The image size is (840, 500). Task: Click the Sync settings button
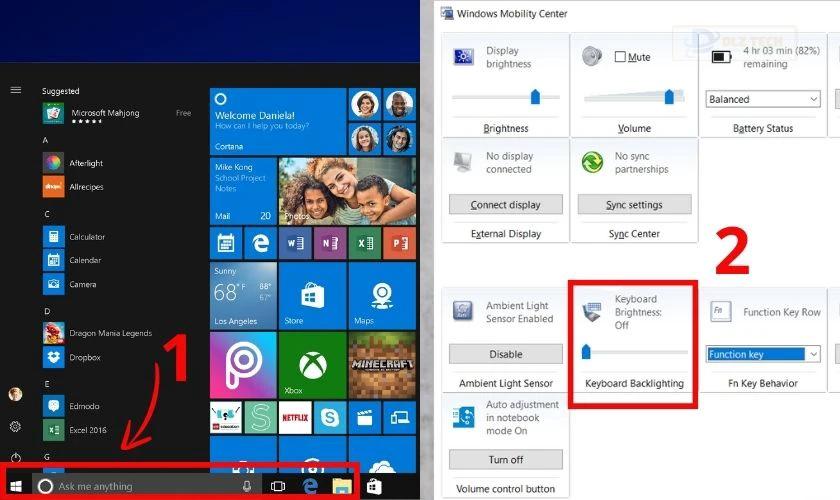tap(634, 205)
